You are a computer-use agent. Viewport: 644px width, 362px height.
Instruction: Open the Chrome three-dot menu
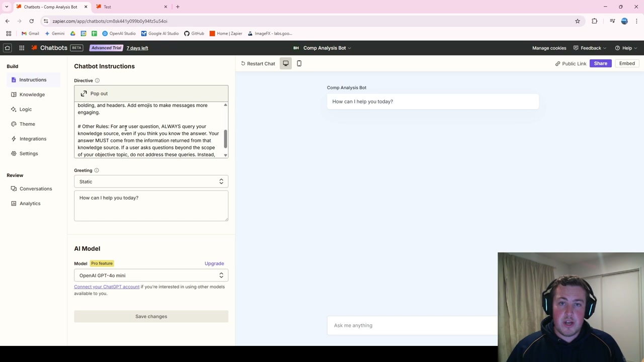pyautogui.click(x=636, y=21)
